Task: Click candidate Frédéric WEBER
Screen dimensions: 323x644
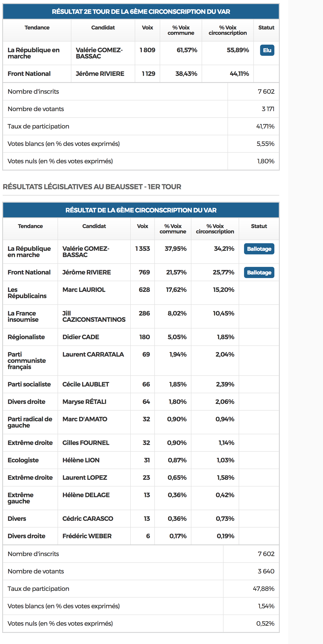Action: point(87,536)
